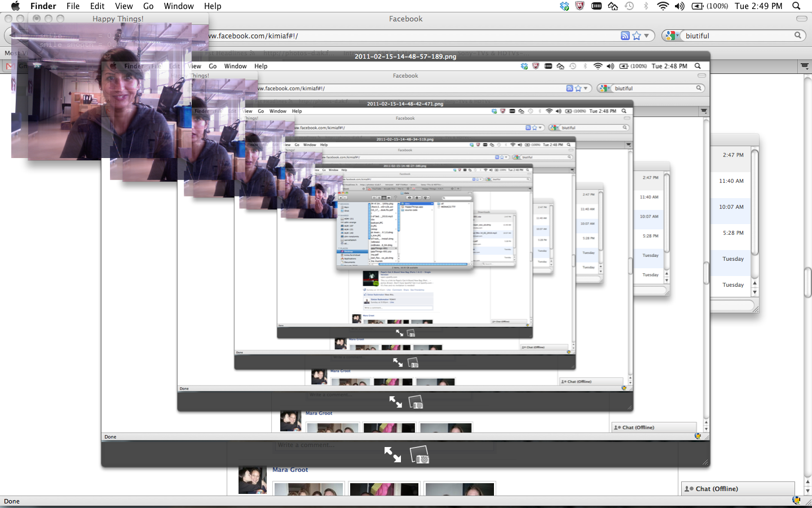Click the McAfee shield icon in the top menu bar

coord(580,6)
